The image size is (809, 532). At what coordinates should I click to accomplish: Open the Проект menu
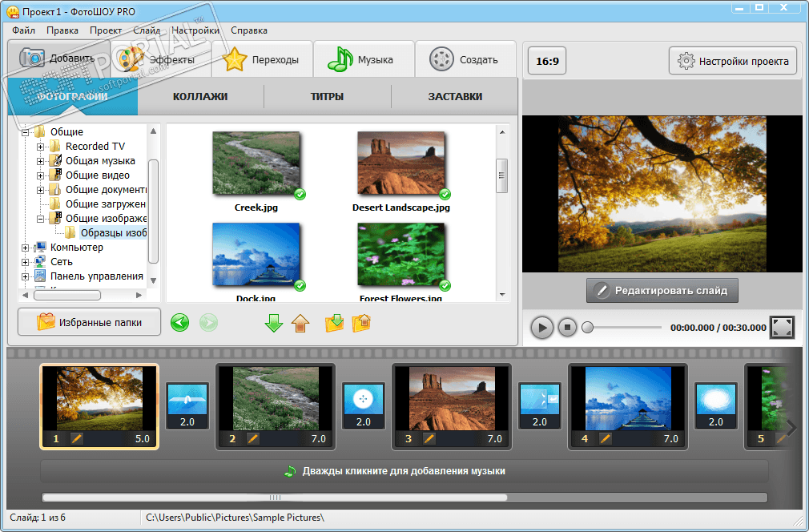click(106, 30)
